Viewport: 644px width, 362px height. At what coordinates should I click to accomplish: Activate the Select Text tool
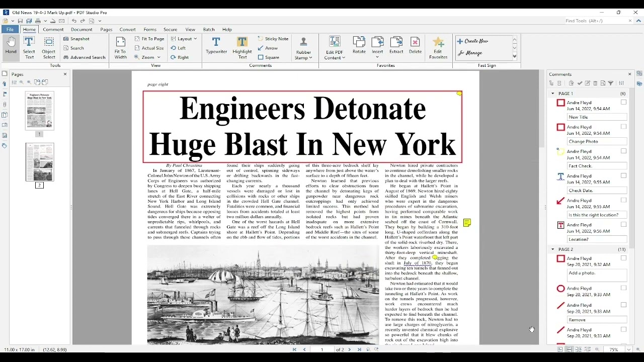point(29,48)
